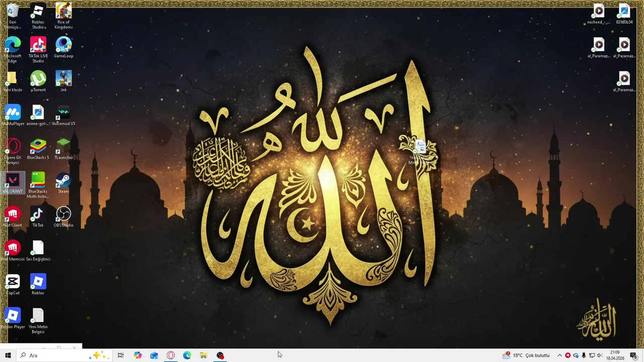Select the Roblox Player desktop icon
This screenshot has width=644, height=362.
point(13,318)
